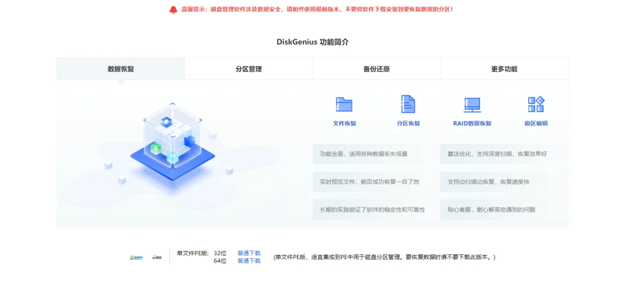Click the 32位 version label
644x281 pixels.
[220, 253]
